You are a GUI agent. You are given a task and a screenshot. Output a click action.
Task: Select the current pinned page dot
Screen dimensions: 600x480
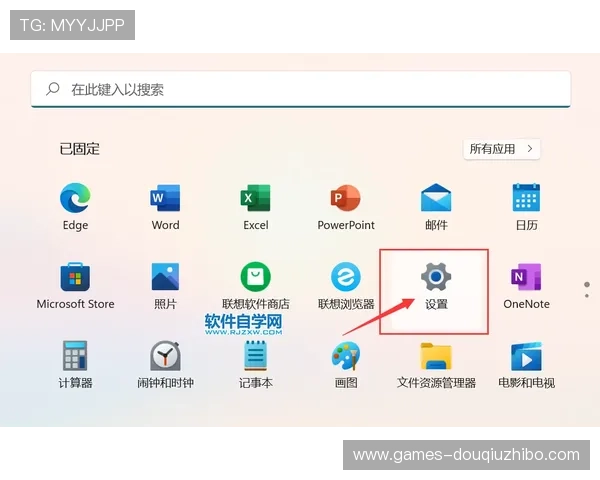click(x=587, y=284)
